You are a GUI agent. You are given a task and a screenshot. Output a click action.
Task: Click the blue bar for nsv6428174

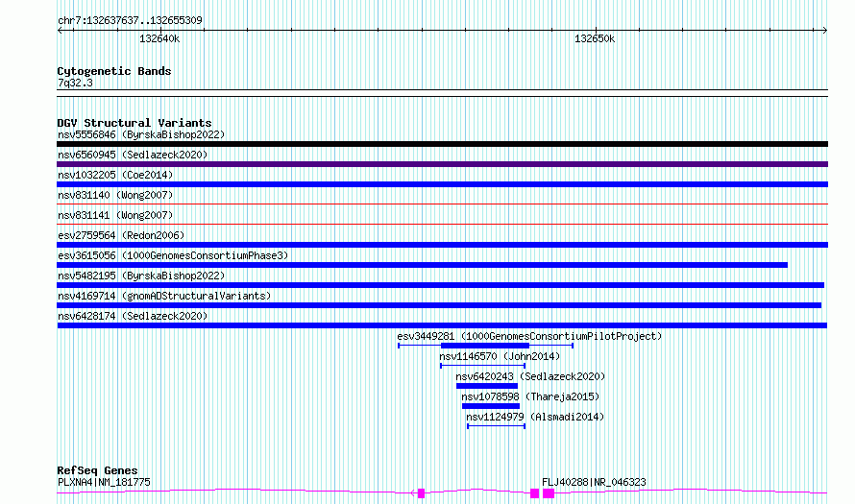(442, 325)
